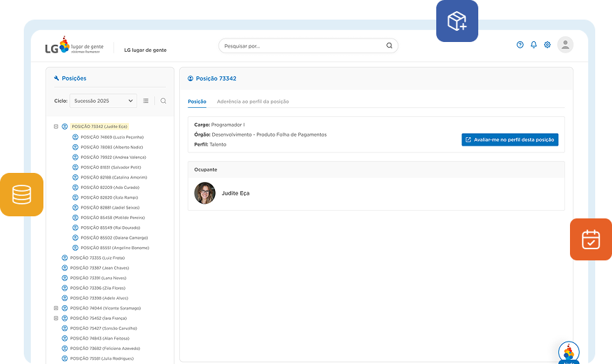The image size is (612, 364).
Task: Click the orange calendar check icon
Action: [590, 239]
